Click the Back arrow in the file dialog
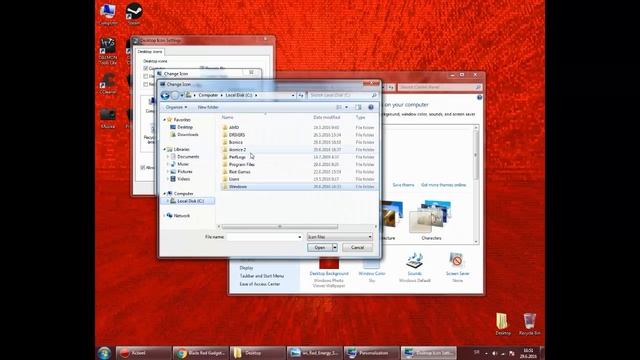 point(165,96)
